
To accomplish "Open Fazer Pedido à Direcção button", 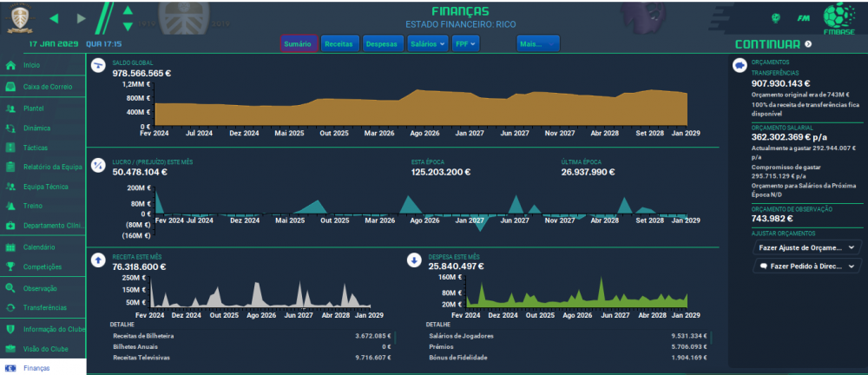I will [x=807, y=266].
